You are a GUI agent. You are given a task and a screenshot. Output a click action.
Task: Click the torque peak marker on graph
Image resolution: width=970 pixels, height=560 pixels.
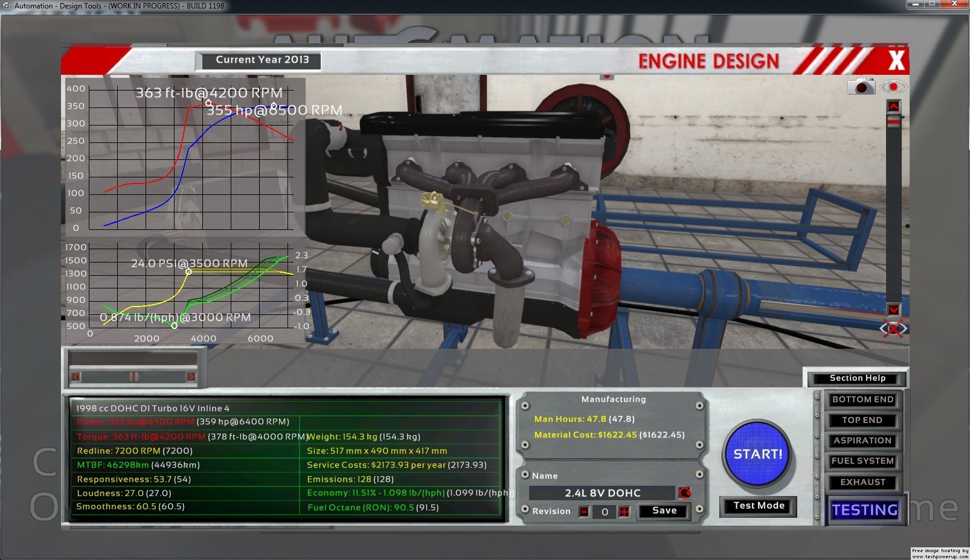tap(209, 103)
